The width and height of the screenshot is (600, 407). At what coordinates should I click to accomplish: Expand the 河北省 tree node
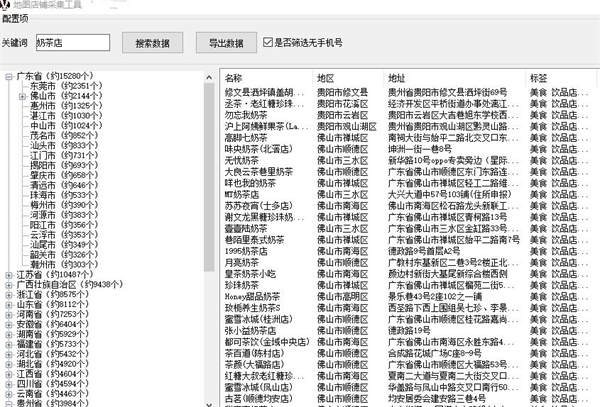[x=9, y=355]
